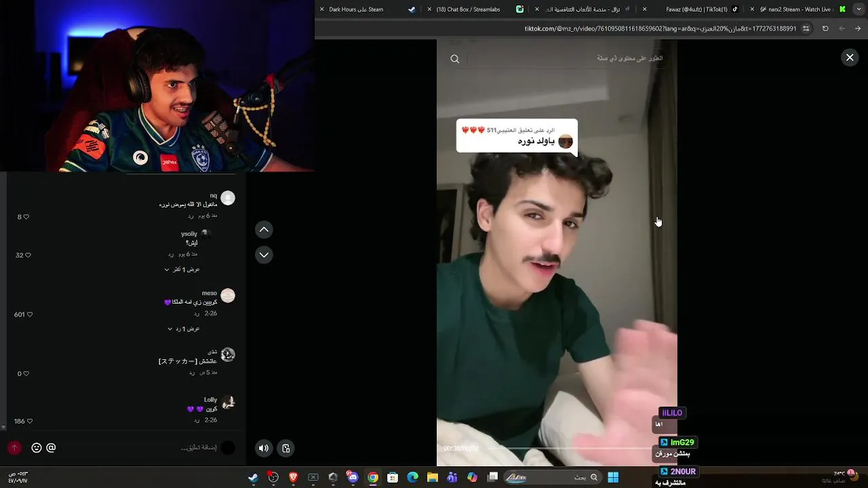Open Microsoft Store from the taskbar
Image resolution: width=868 pixels, height=488 pixels.
[x=393, y=477]
